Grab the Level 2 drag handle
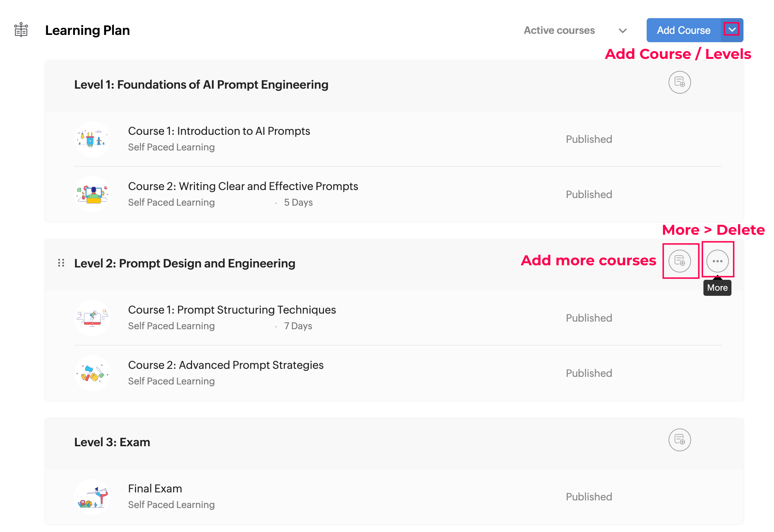This screenshot has height=532, width=774. [x=61, y=263]
